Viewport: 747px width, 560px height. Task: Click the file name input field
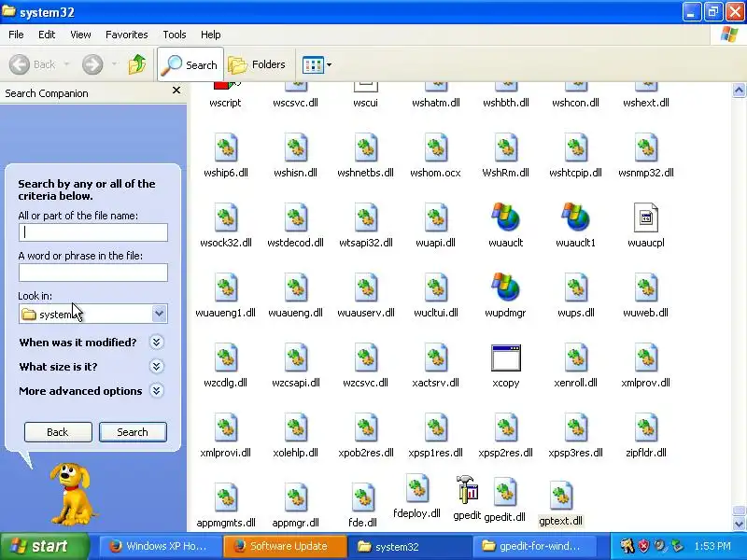(x=93, y=231)
